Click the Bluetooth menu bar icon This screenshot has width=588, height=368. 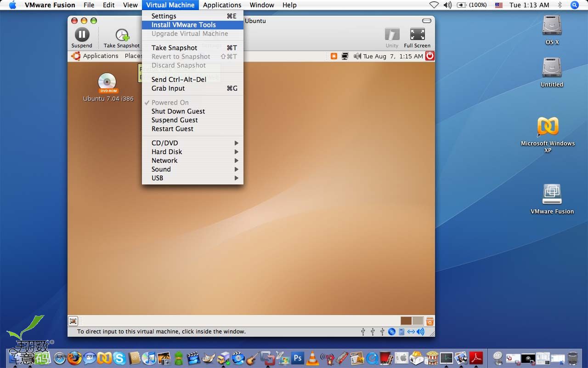click(560, 5)
